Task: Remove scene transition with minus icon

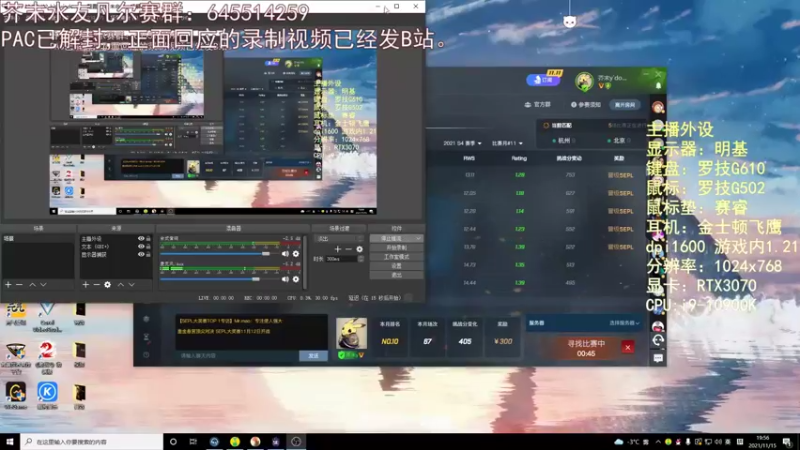Action: 348,249
